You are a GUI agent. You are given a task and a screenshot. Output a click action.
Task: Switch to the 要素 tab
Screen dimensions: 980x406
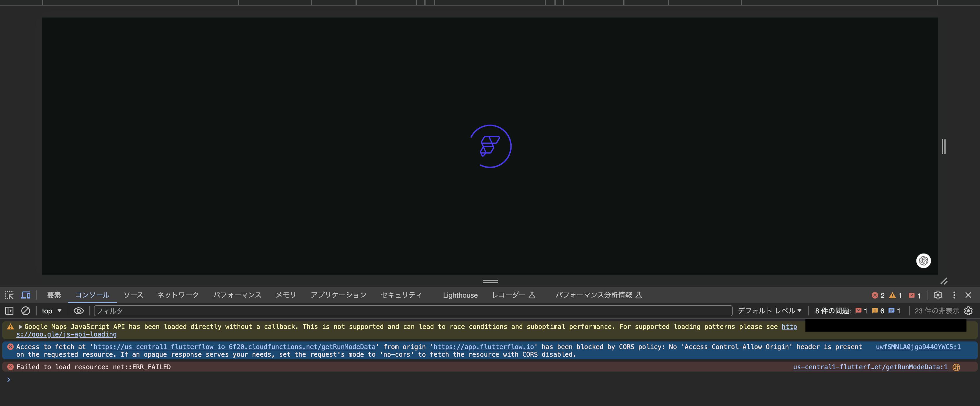tap(54, 295)
